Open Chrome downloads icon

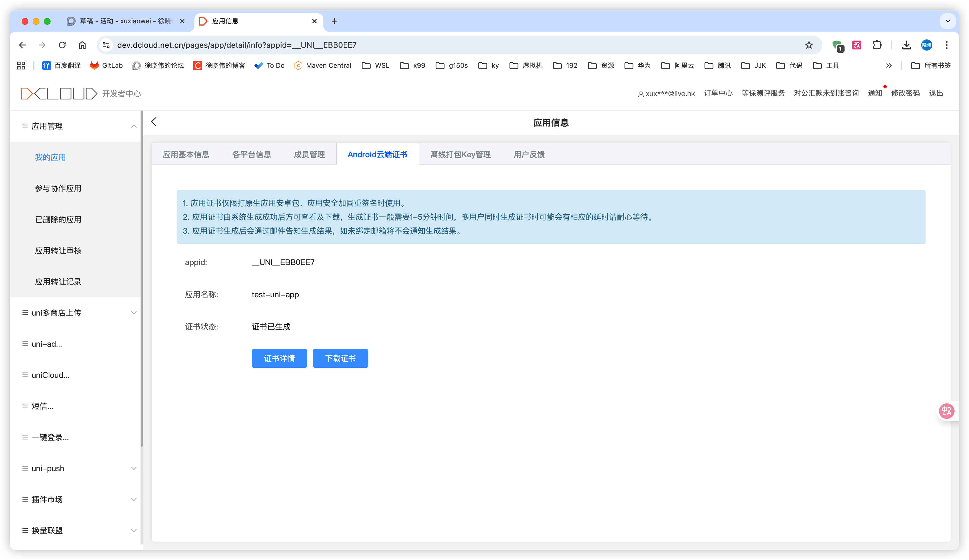[x=906, y=45]
